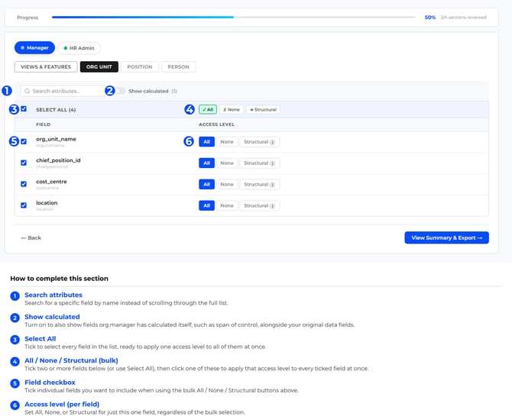The image size is (512, 420).
Task: Click info icon on location Structural
Action: pos(272,205)
